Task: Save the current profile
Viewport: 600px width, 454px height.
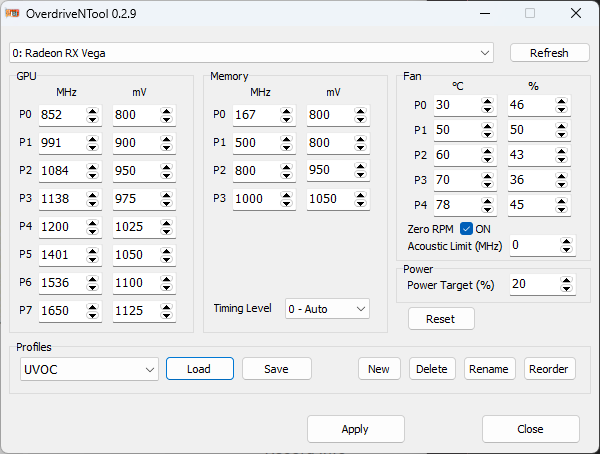Action: [277, 369]
